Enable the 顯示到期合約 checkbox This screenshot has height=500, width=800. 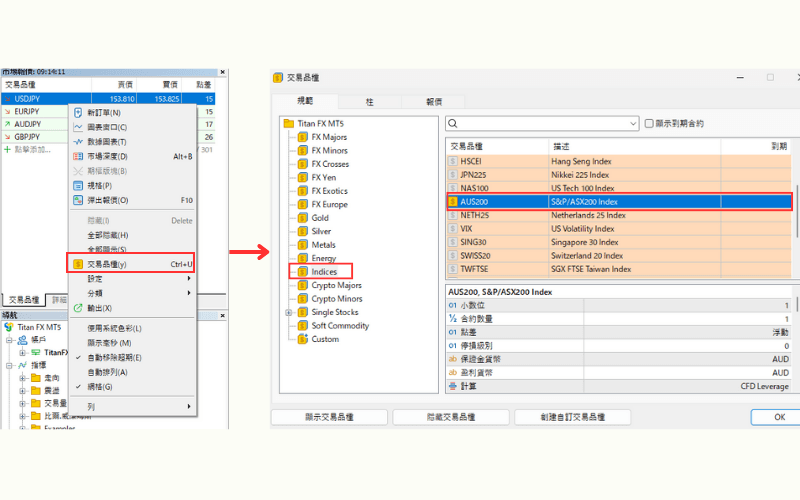tap(650, 123)
